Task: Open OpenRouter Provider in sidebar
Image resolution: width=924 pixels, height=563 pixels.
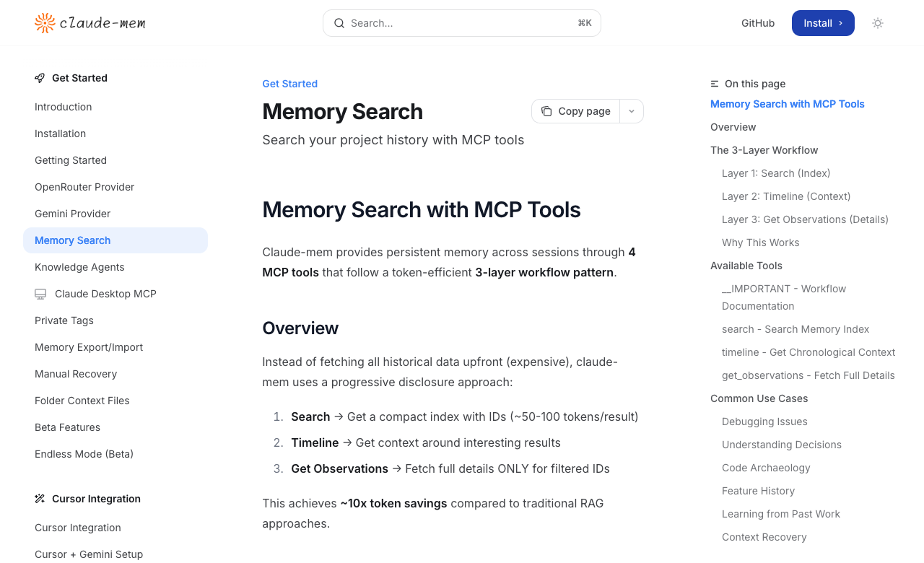Action: click(115, 187)
